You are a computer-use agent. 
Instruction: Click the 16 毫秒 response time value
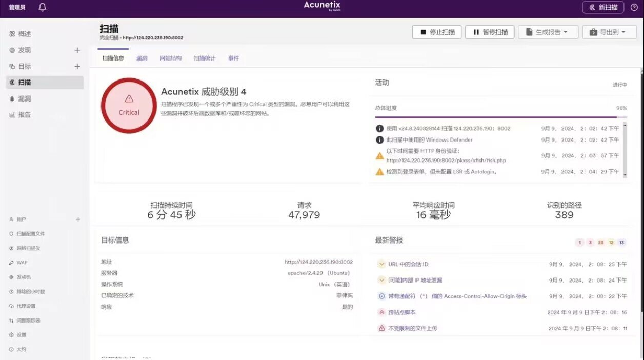pos(433,215)
